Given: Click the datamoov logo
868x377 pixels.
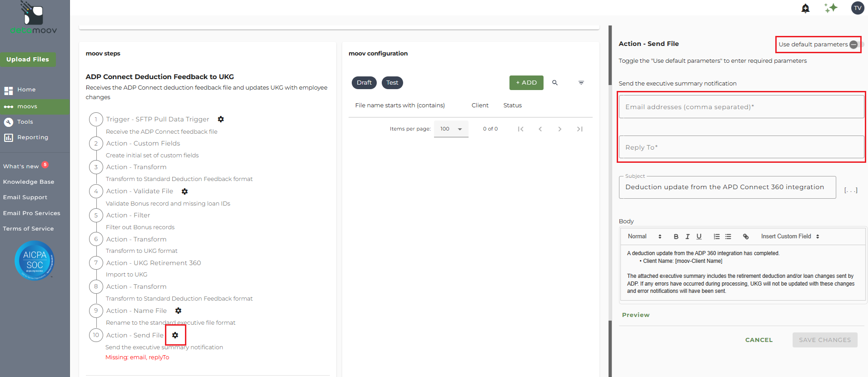Looking at the screenshot, I should tap(34, 18).
